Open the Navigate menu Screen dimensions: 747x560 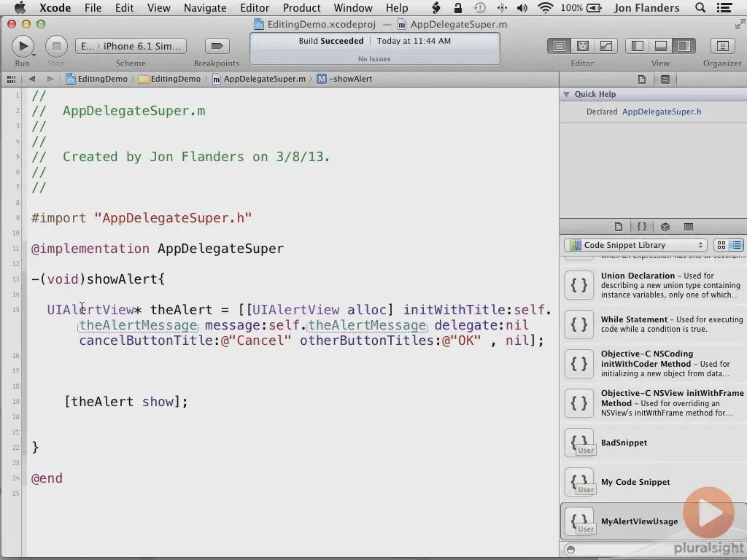coord(205,8)
